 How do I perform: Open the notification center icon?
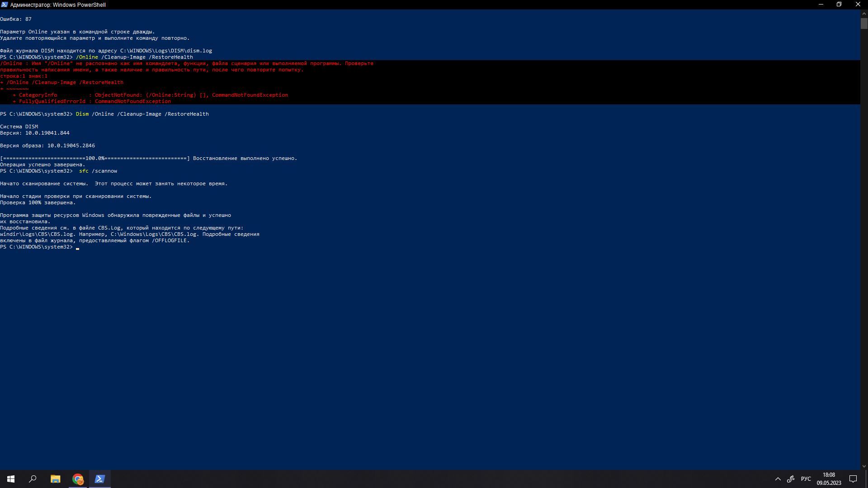[853, 479]
